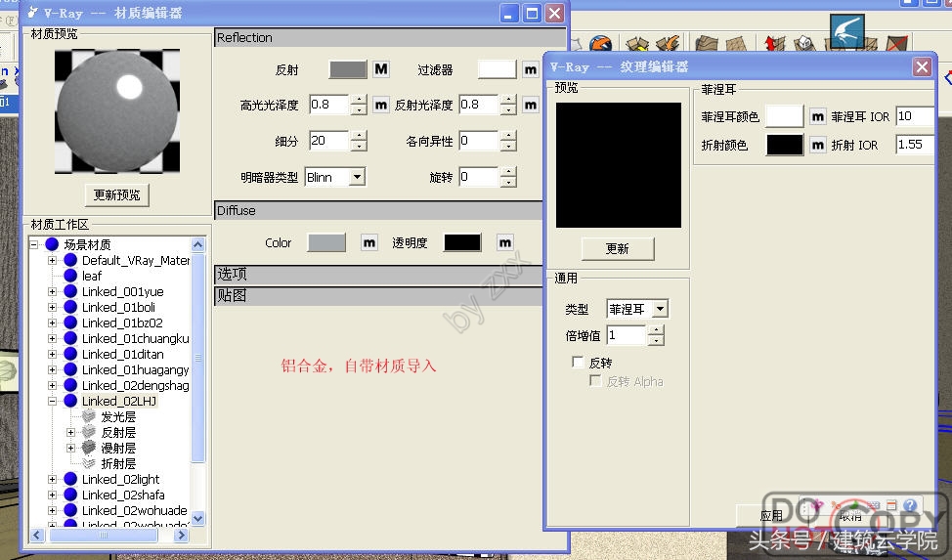Screen dimensions: 952x560
Task: Open reflection glossiness map m button
Action: (530, 106)
